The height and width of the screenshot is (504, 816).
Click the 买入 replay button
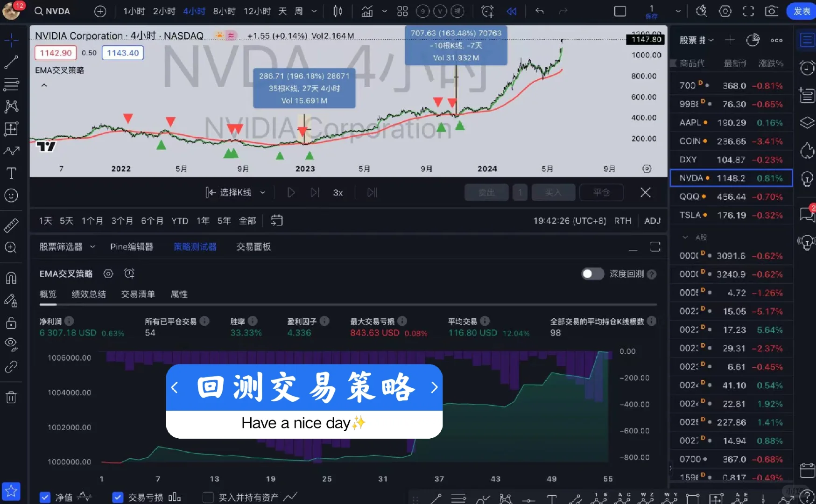(x=554, y=192)
